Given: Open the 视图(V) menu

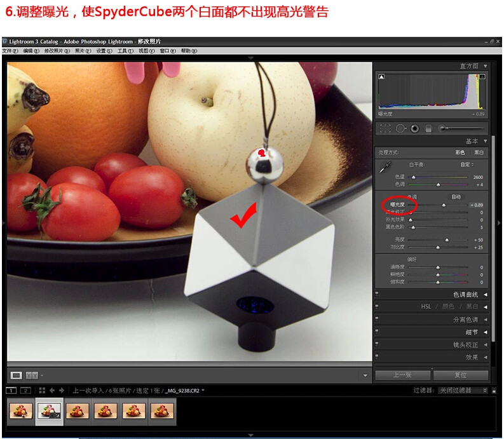Looking at the screenshot, I should 147,51.
